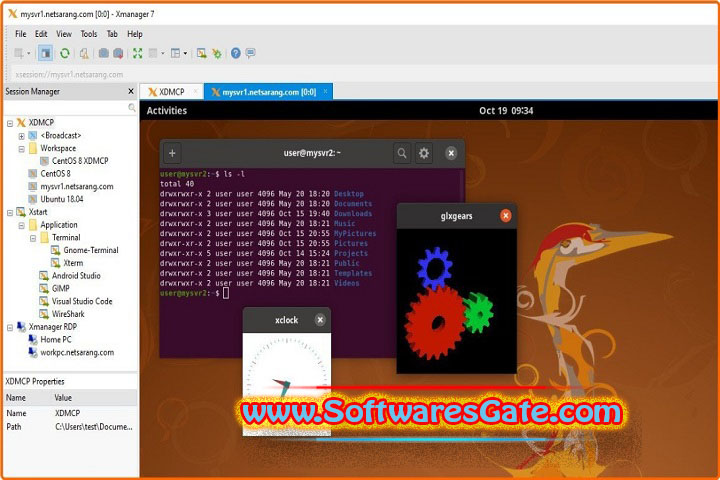Click the Oct 19 09:34 clock

506,111
